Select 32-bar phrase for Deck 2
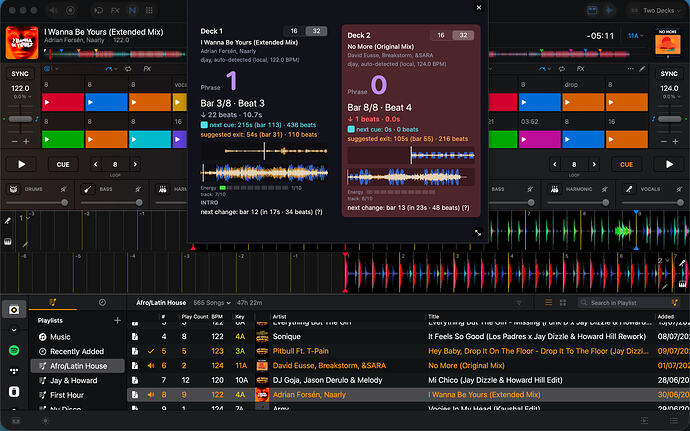The image size is (690, 431). coord(463,35)
